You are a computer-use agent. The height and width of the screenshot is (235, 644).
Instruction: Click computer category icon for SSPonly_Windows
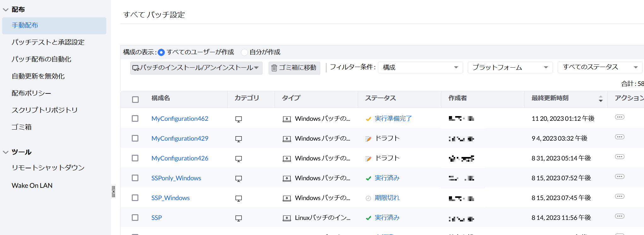tap(239, 178)
